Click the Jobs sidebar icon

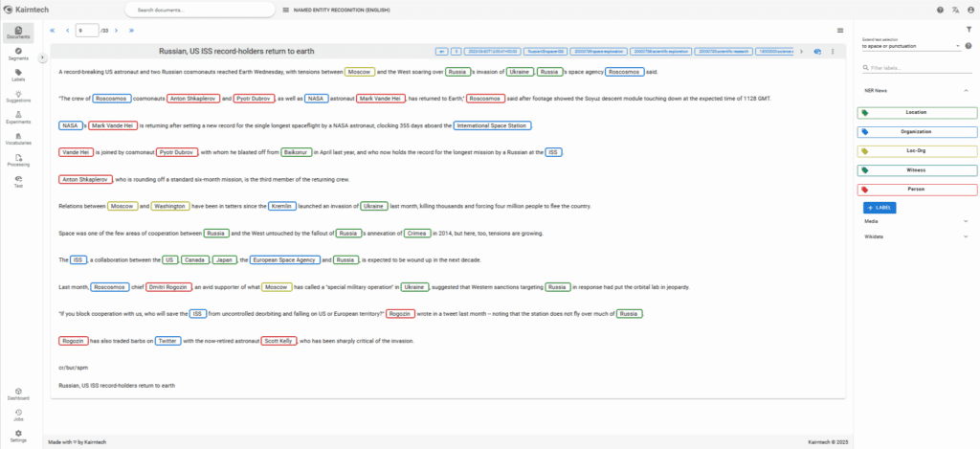pos(19,414)
